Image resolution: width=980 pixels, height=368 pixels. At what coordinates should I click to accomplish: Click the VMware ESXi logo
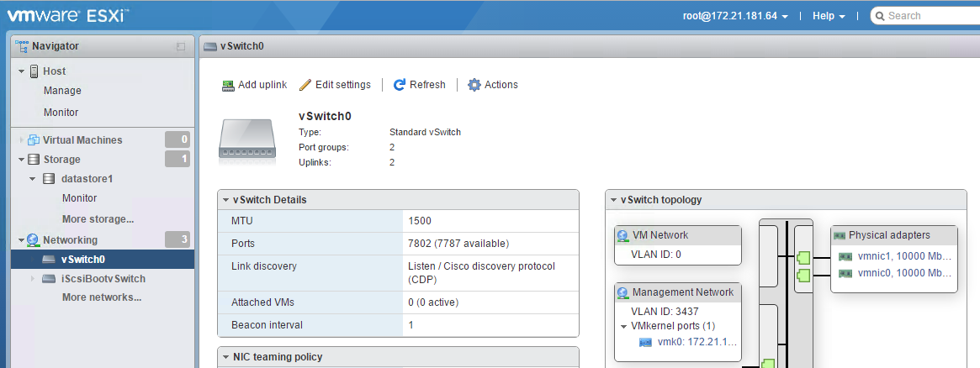tap(68, 15)
